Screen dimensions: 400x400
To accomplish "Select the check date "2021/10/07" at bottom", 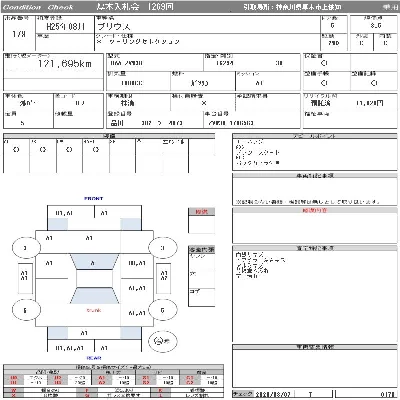I will tap(273, 394).
